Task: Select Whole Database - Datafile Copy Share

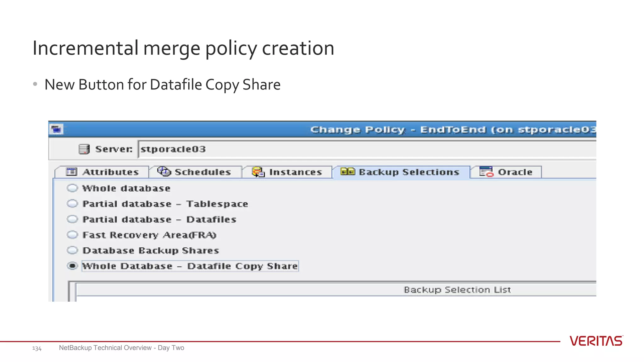Action: (x=72, y=266)
